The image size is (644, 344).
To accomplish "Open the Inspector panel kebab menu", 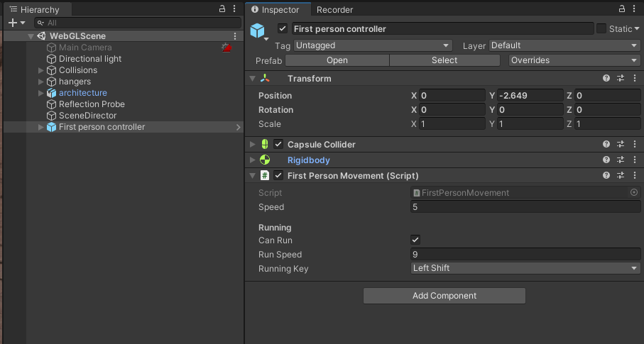I will [x=634, y=9].
